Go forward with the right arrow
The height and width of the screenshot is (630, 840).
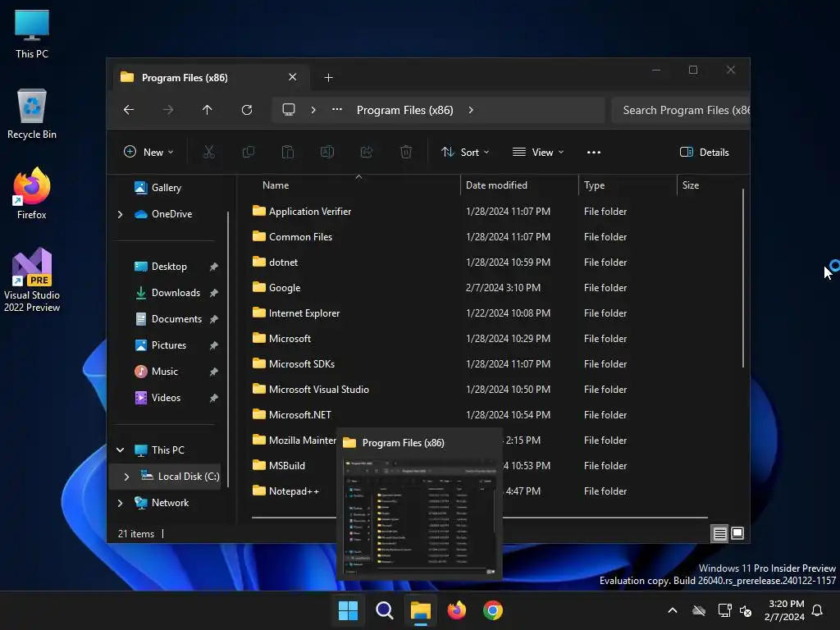coord(168,110)
